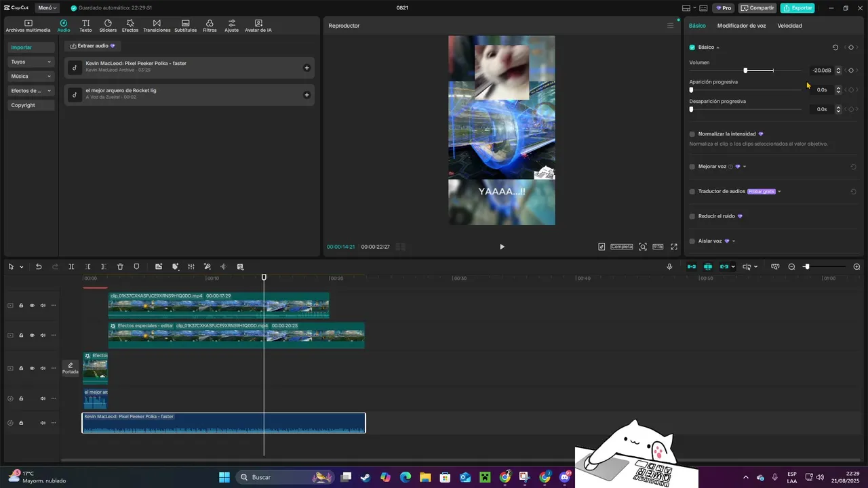Delete the selected clip
This screenshot has width=868, height=488.
(120, 267)
